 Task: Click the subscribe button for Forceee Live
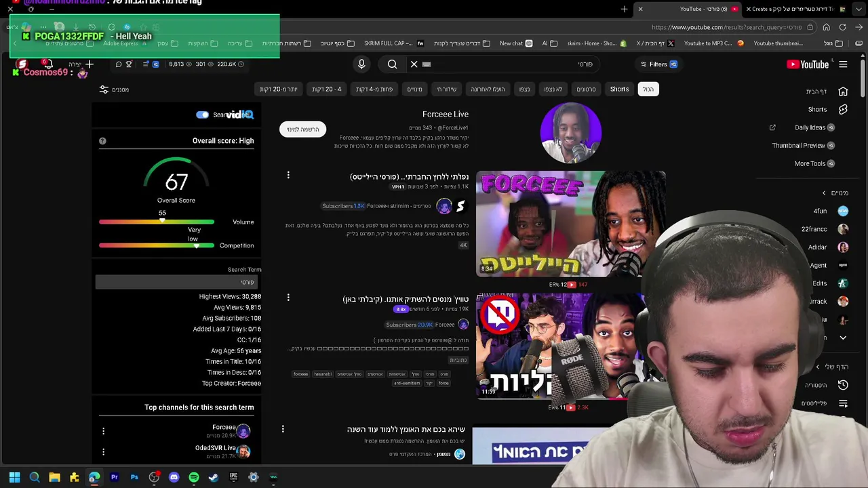pyautogui.click(x=302, y=129)
